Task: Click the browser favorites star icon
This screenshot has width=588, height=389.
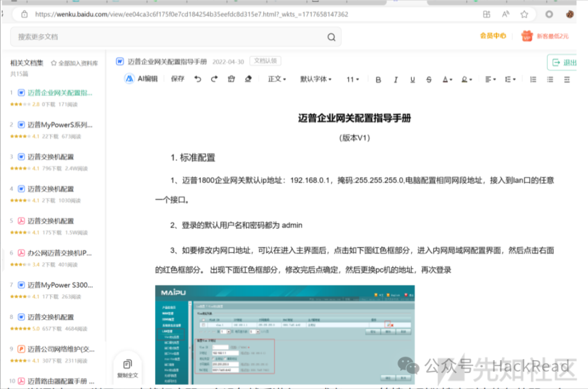Action: click(x=524, y=14)
